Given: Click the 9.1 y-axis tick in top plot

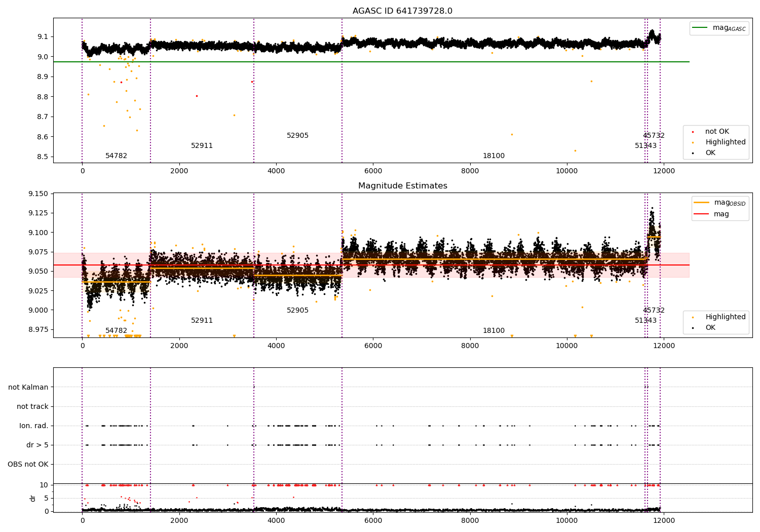Looking at the screenshot, I should [x=43, y=36].
